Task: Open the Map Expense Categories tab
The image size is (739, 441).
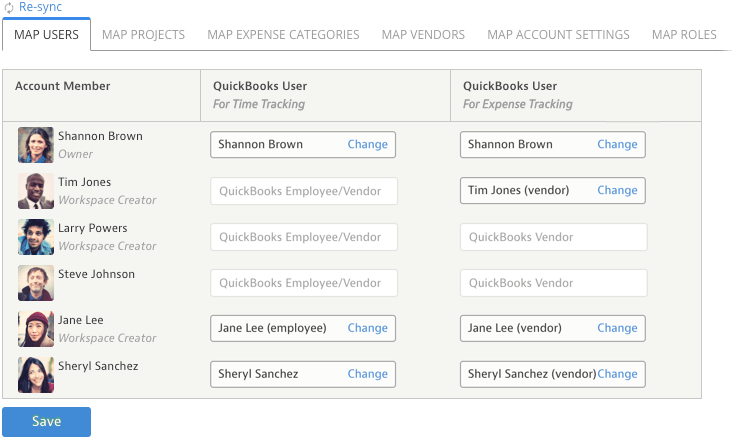Action: coord(283,35)
